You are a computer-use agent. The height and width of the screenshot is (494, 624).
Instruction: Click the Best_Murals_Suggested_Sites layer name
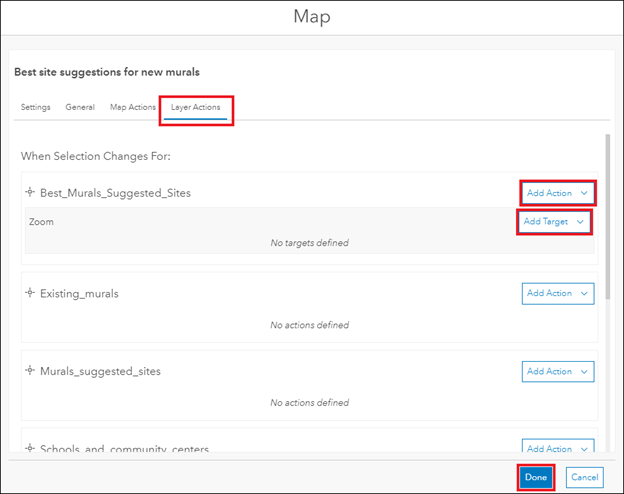click(x=115, y=193)
